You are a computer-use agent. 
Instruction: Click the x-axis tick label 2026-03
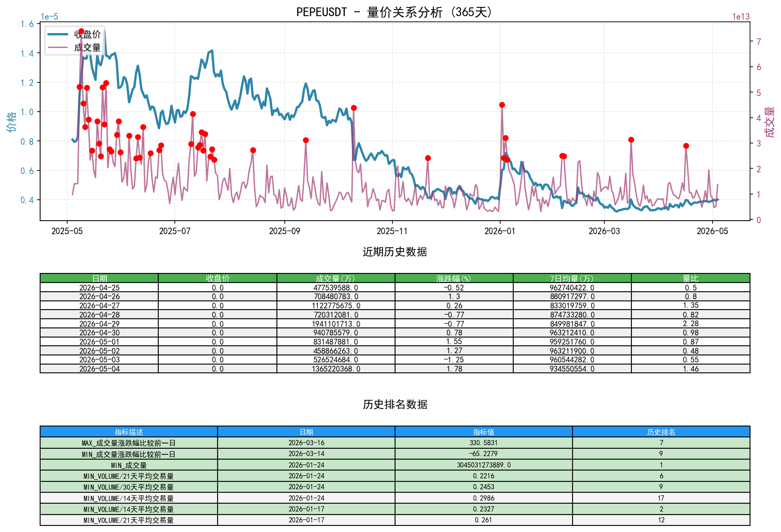click(x=604, y=231)
